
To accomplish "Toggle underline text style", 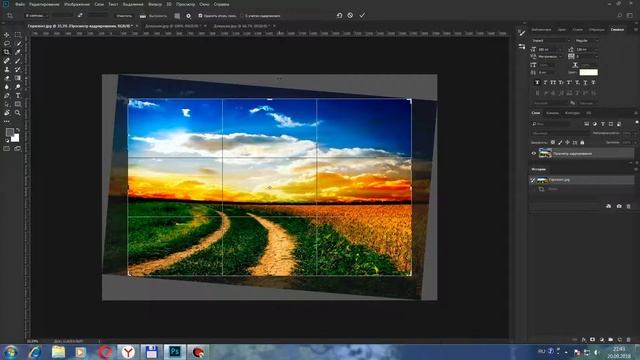I will (x=585, y=82).
